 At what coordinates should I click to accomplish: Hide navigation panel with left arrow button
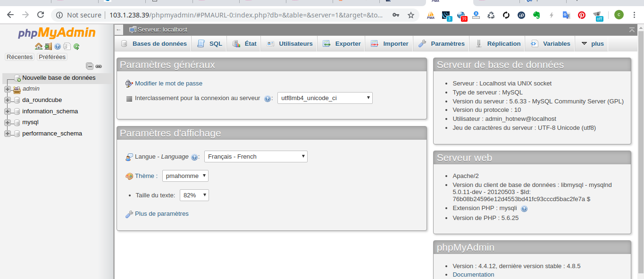[x=119, y=30]
